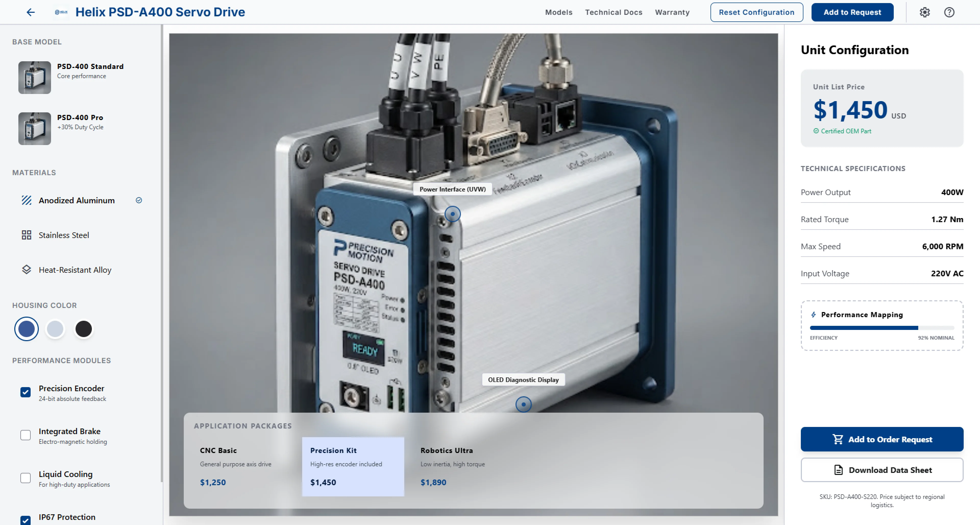Click the Anodized Aluminum material text
This screenshot has width=980, height=525.
77,200
